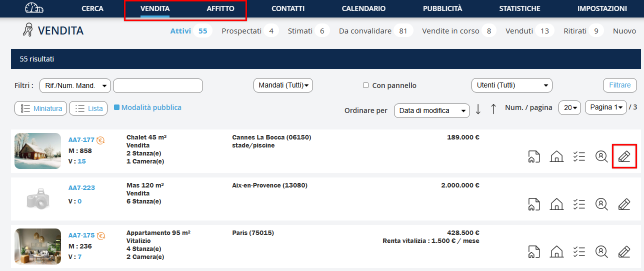This screenshot has height=271, width=644.
Task: Click the Filtrare button
Action: 619,85
